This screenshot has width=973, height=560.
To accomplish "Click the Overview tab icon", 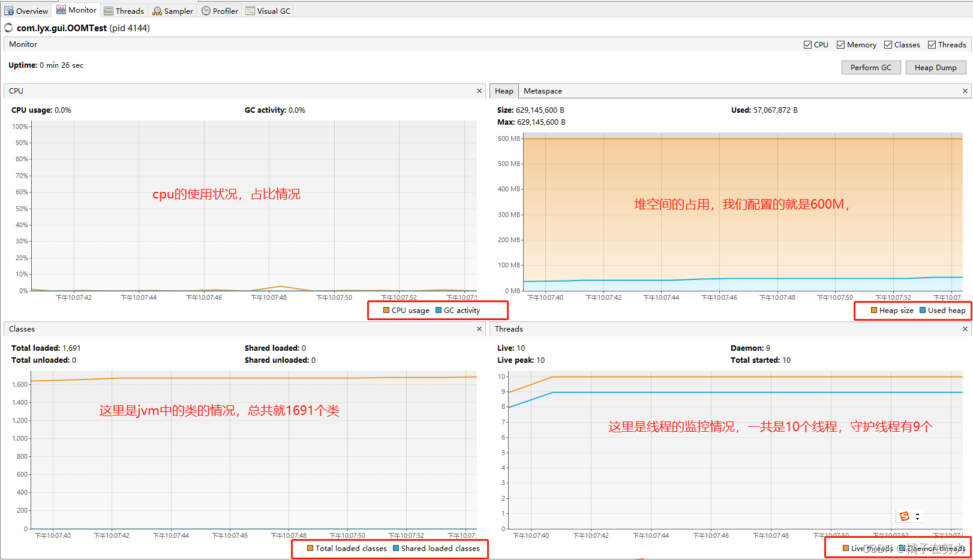I will (x=9, y=11).
